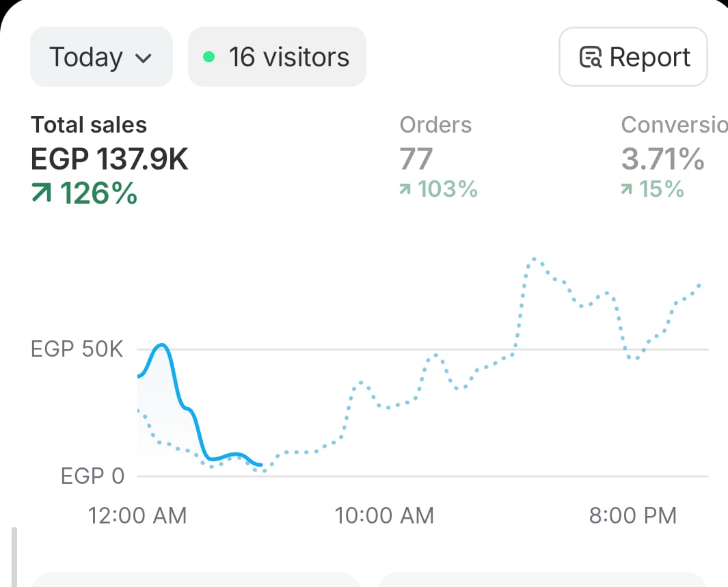Click the up arrow beside 15%

(x=627, y=189)
